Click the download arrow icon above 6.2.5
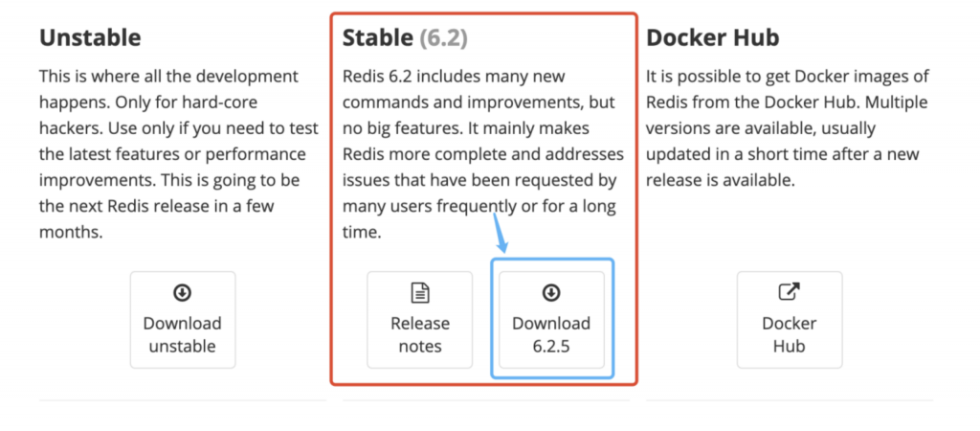Image resolution: width=980 pixels, height=431 pixels. (x=550, y=292)
